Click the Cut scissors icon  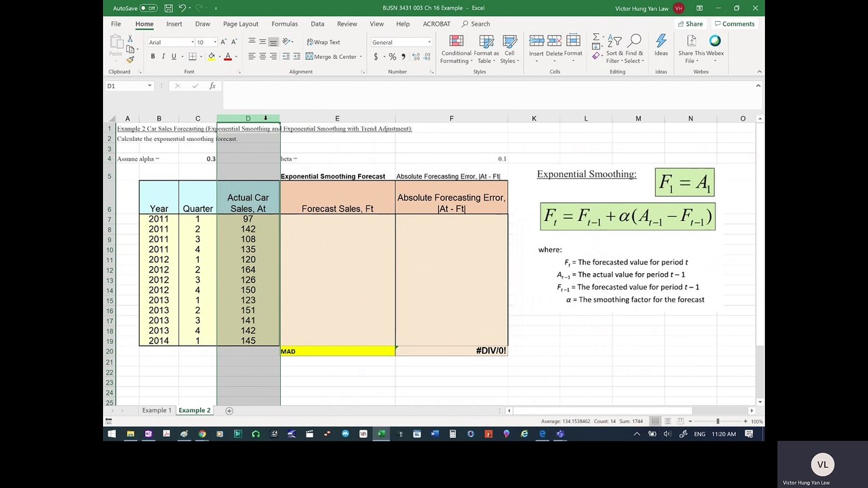(130, 39)
